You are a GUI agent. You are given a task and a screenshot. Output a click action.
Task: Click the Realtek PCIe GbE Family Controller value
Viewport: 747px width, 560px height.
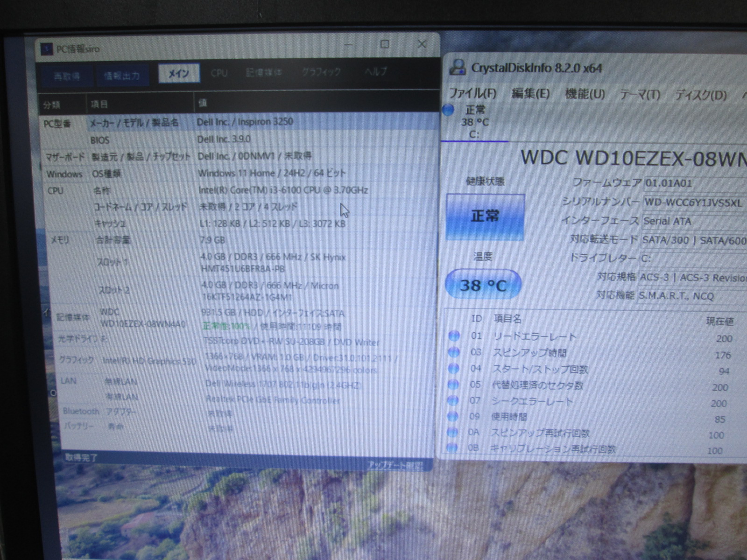(x=273, y=400)
